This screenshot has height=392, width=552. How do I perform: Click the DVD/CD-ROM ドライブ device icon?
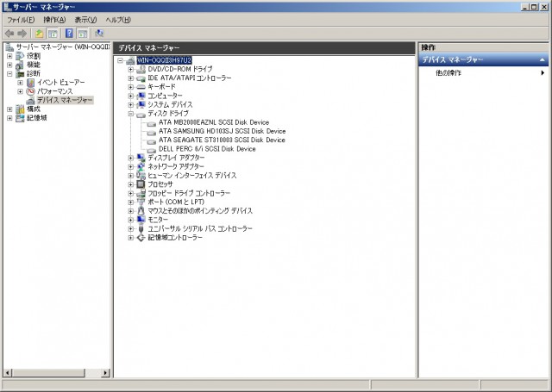pos(141,69)
